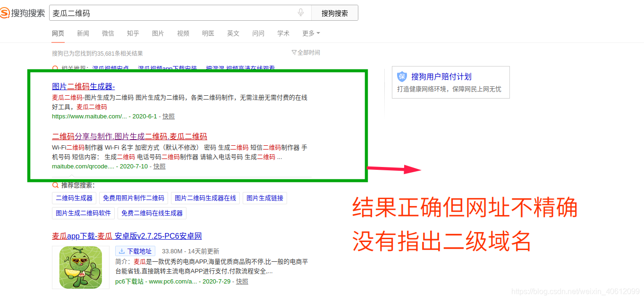The image size is (644, 300).
Task: Open 二维码分享与制作 result title link
Action: pyautogui.click(x=129, y=136)
